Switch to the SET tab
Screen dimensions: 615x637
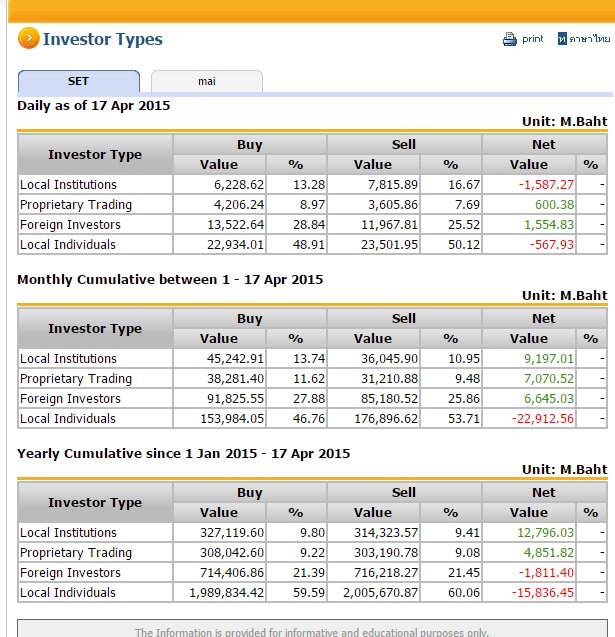[78, 81]
